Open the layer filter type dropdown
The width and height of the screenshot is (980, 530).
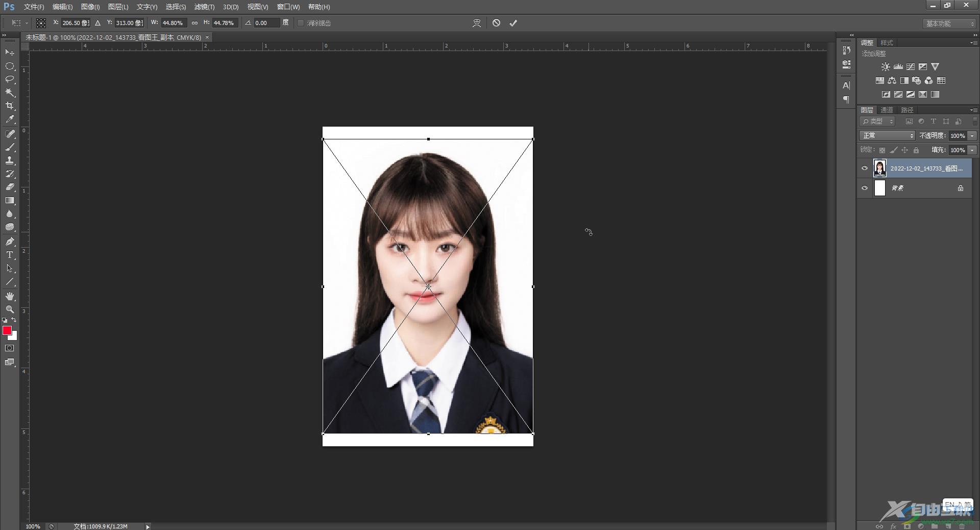coord(878,122)
